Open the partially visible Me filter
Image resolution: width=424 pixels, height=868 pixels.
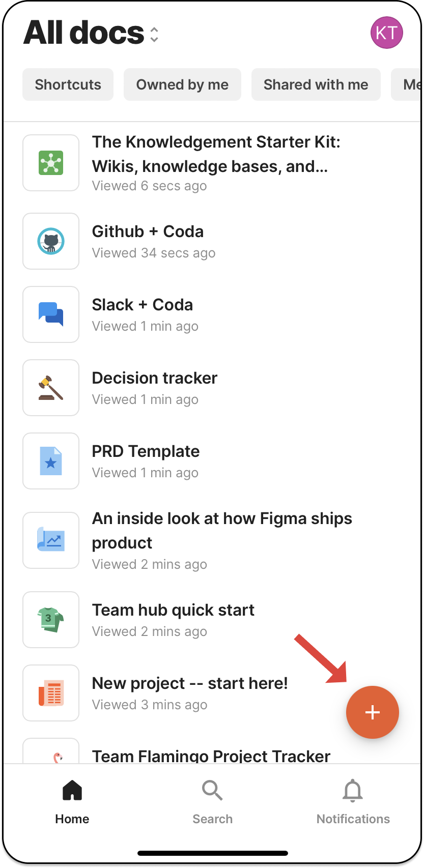click(410, 84)
